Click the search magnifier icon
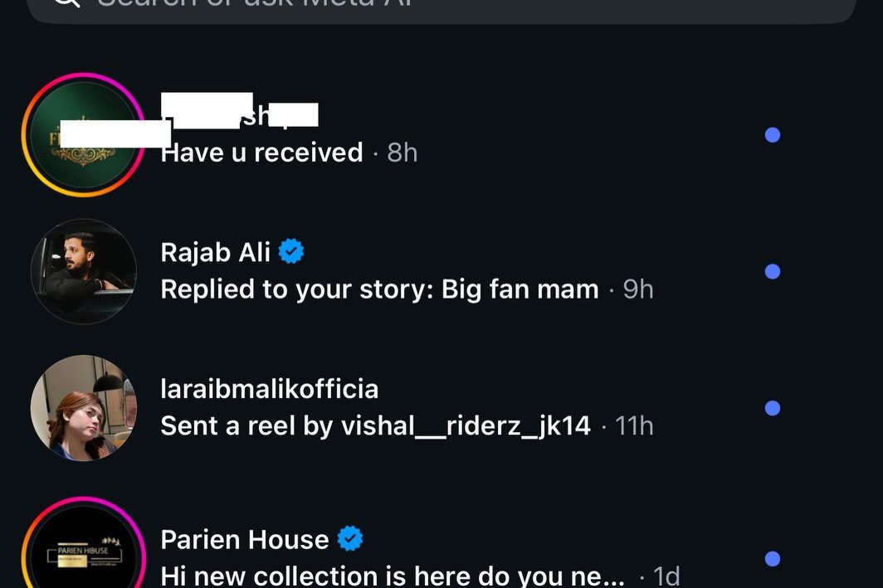This screenshot has height=588, width=883. pos(66,3)
